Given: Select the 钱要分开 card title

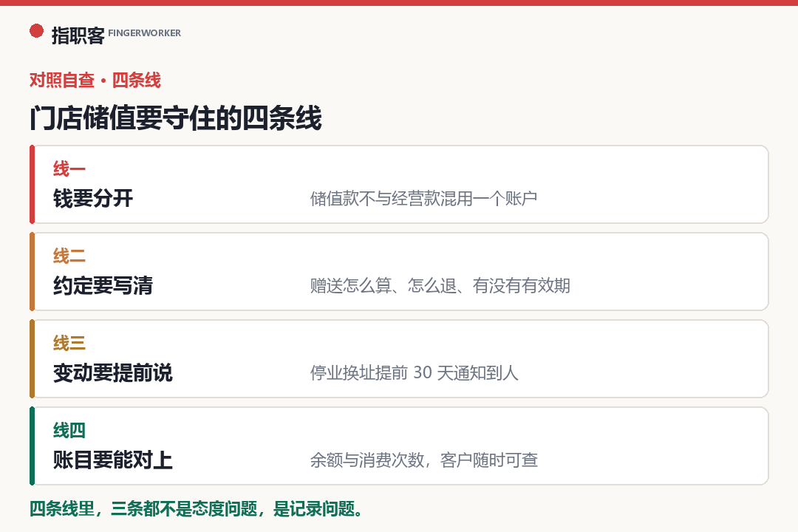Looking at the screenshot, I should (x=93, y=198).
